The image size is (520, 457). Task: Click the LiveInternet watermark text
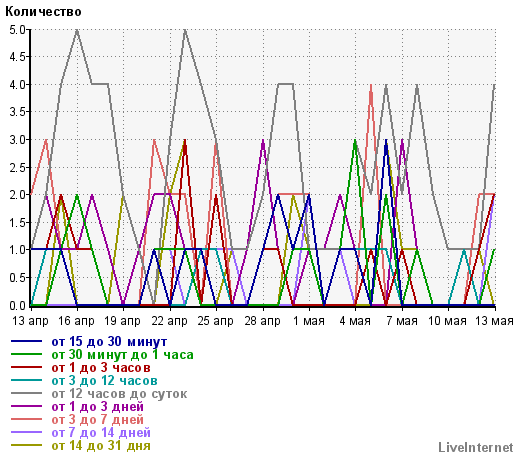click(x=476, y=448)
